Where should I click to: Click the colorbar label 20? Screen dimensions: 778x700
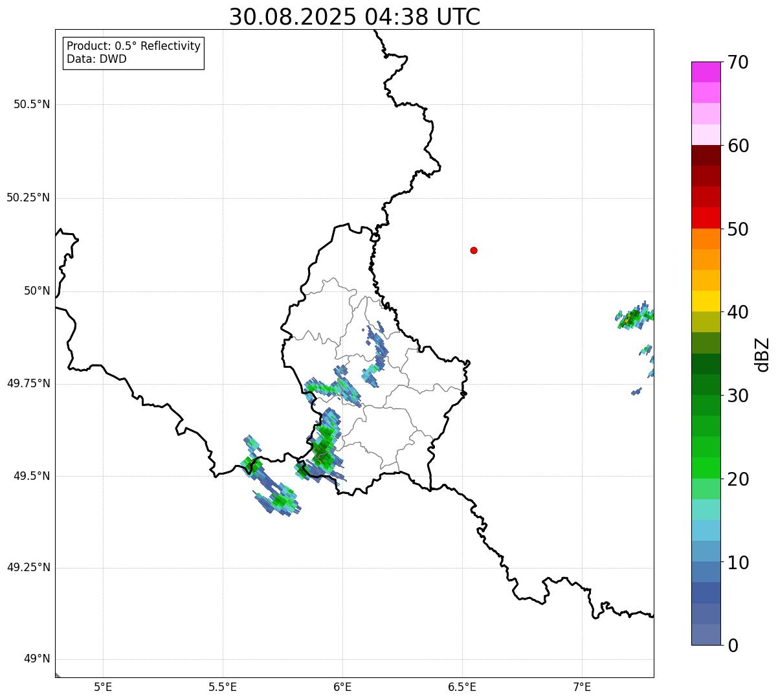738,480
